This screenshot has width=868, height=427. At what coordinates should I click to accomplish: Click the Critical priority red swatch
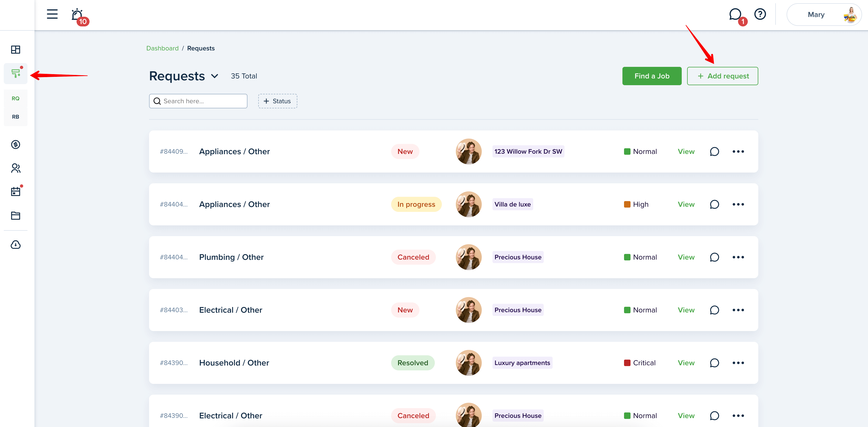point(627,363)
